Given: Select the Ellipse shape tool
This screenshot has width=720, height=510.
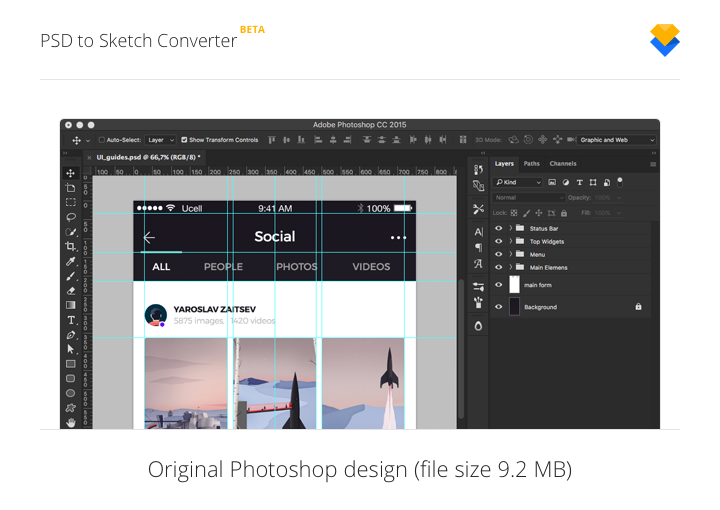Looking at the screenshot, I should (x=70, y=393).
